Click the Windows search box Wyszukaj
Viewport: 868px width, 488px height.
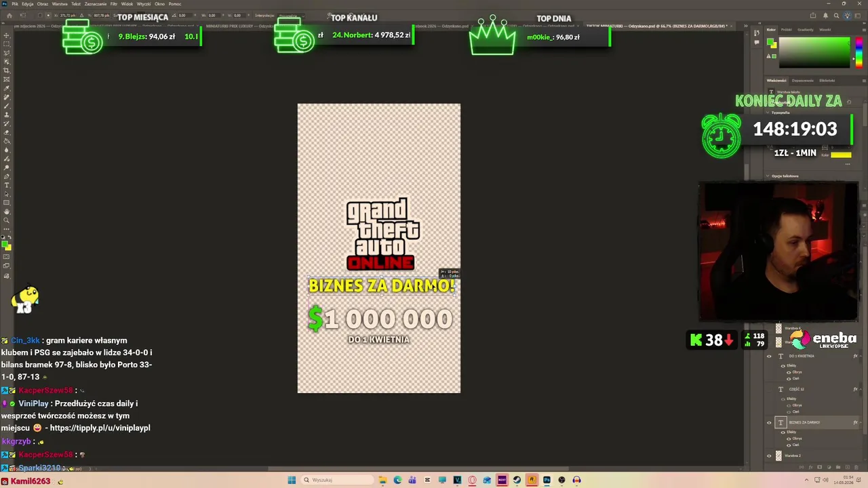337,480
